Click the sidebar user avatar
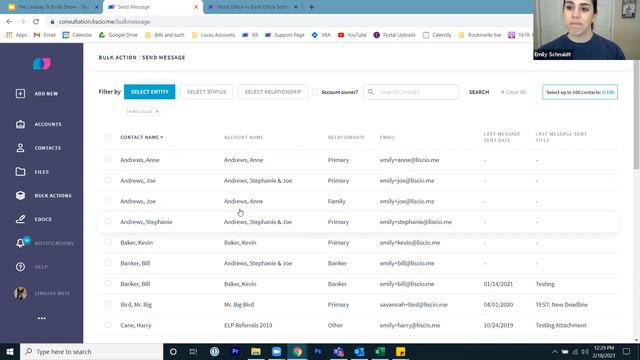The image size is (640, 360). click(x=20, y=293)
